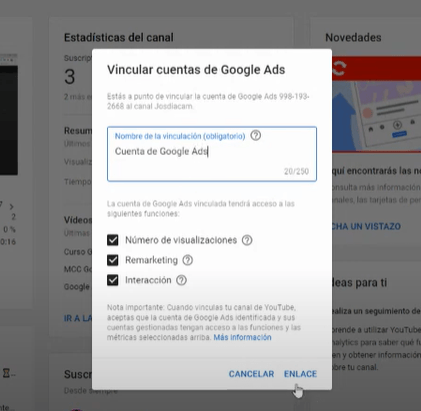Click the Vincular cuentas de Google Ads title
Image resolution: width=421 pixels, height=411 pixels.
tap(196, 70)
